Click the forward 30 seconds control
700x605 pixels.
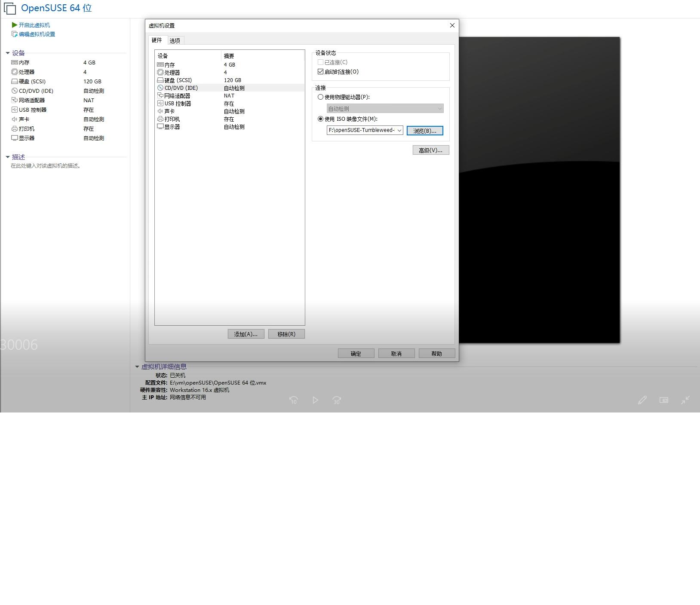point(337,400)
